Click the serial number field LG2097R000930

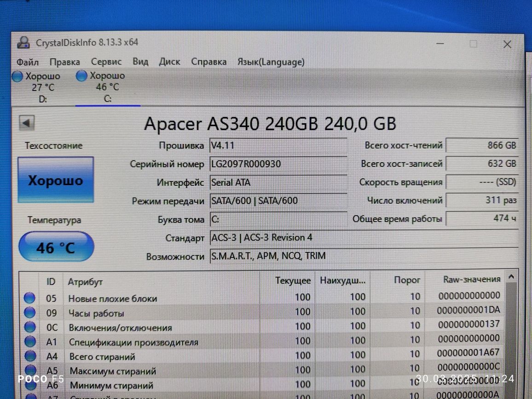tap(278, 164)
